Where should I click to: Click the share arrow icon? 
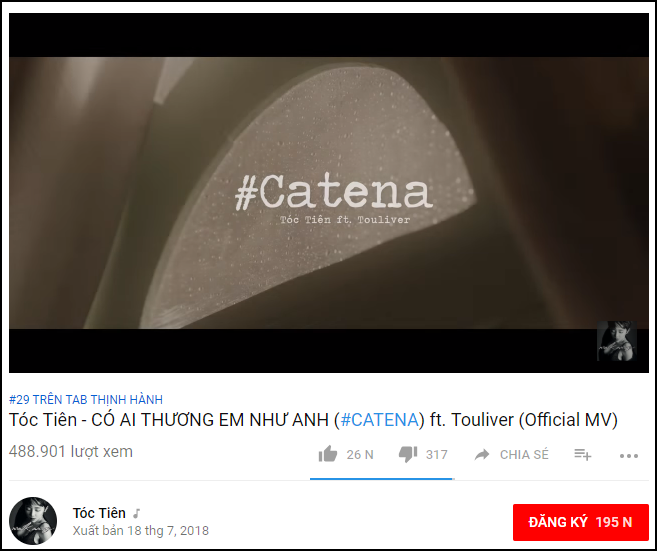point(482,454)
